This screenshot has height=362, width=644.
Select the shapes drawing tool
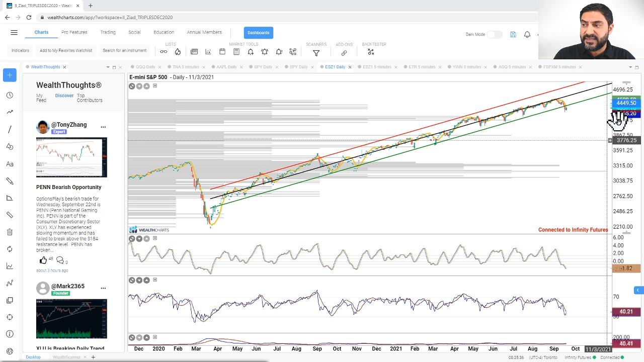pyautogui.click(x=10, y=146)
